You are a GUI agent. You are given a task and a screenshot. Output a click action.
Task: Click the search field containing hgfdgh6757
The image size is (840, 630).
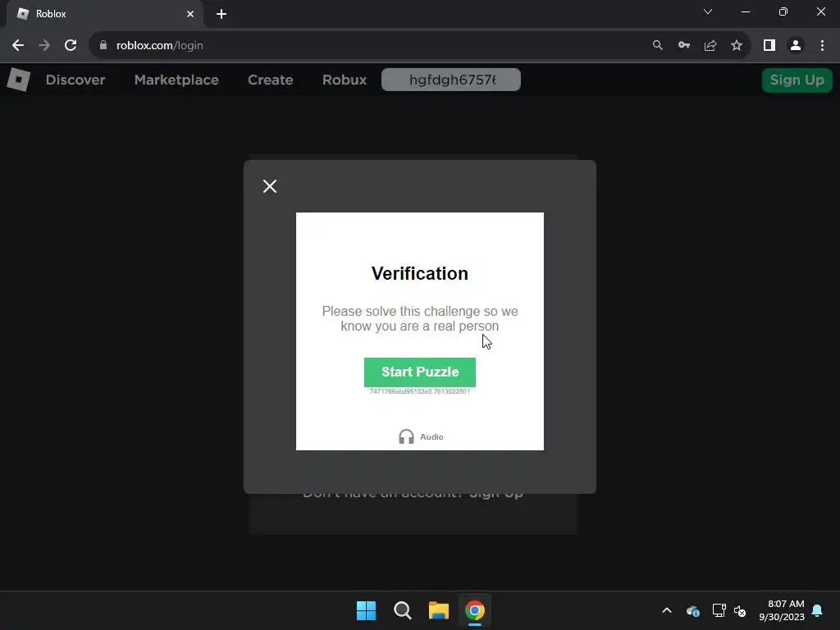(450, 80)
